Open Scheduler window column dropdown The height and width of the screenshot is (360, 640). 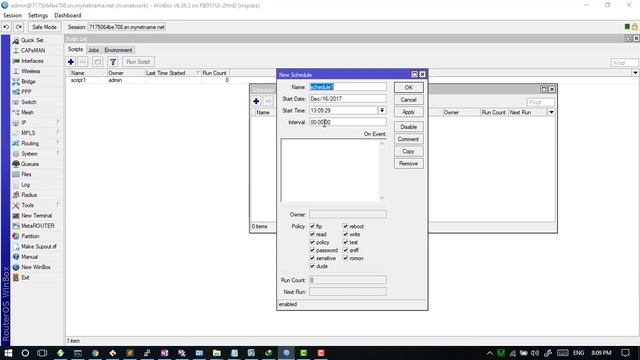551,112
